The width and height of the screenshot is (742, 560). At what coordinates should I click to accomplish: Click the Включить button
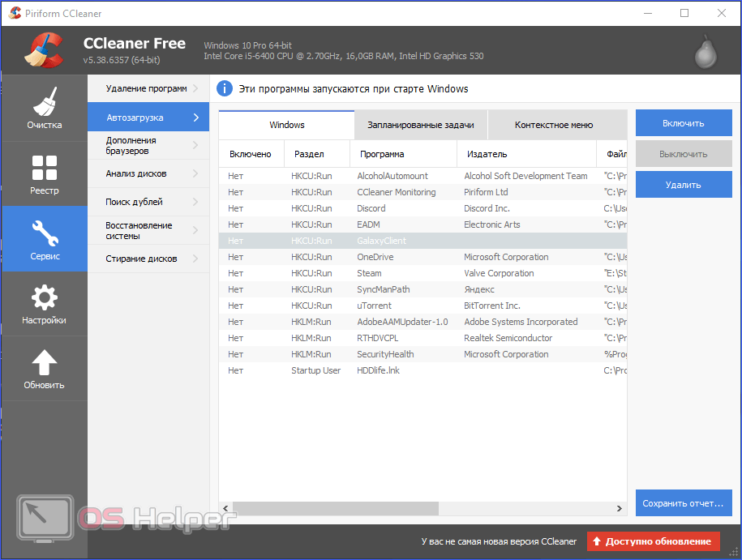[684, 123]
